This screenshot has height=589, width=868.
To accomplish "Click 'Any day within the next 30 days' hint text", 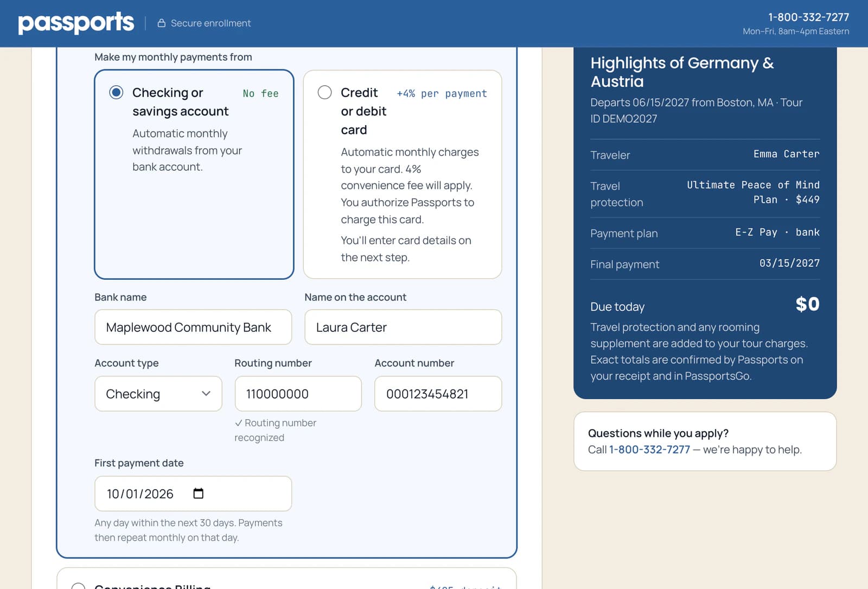I will [165, 523].
